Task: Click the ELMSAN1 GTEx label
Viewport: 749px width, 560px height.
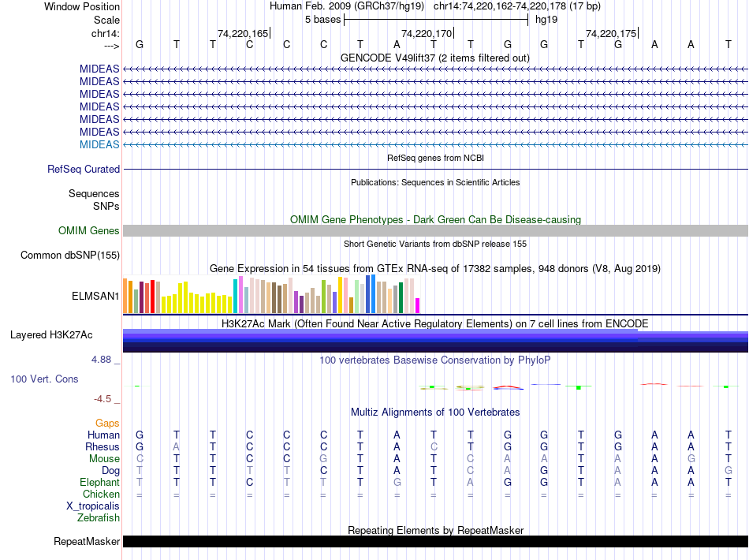Action: [95, 297]
